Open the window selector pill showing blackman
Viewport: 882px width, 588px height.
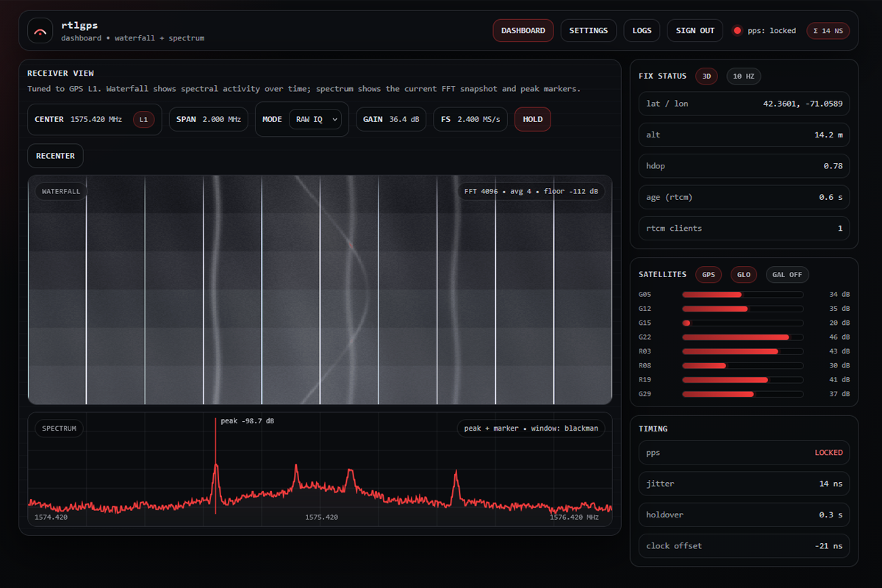point(531,428)
